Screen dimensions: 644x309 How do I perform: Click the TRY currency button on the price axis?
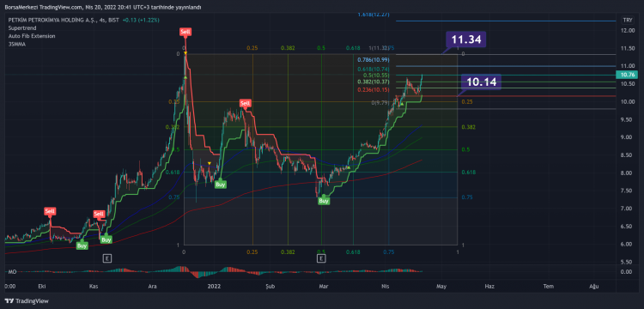pos(627,20)
